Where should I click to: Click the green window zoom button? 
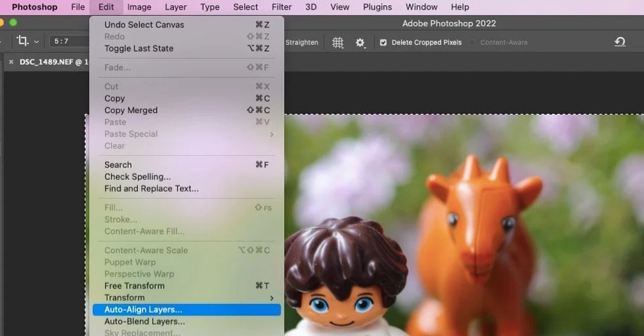13,22
